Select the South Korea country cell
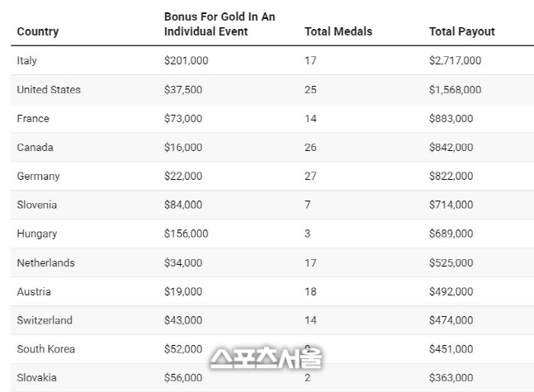 click(x=45, y=349)
